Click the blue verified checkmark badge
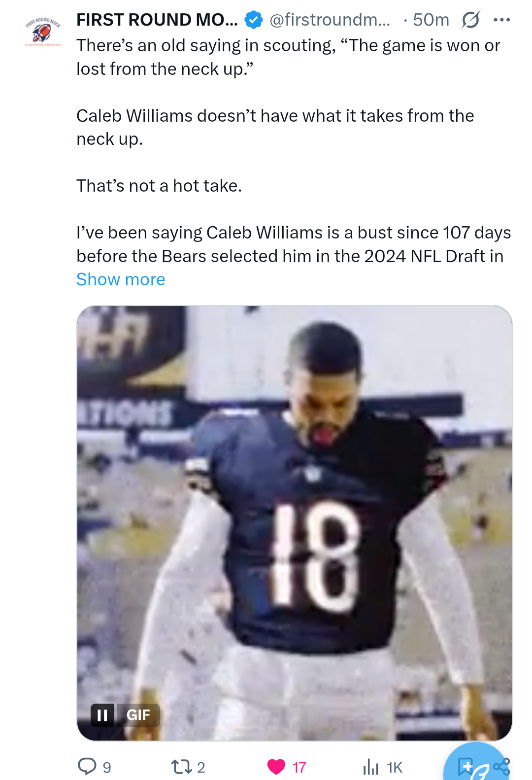This screenshot has width=532, height=780. [254, 20]
